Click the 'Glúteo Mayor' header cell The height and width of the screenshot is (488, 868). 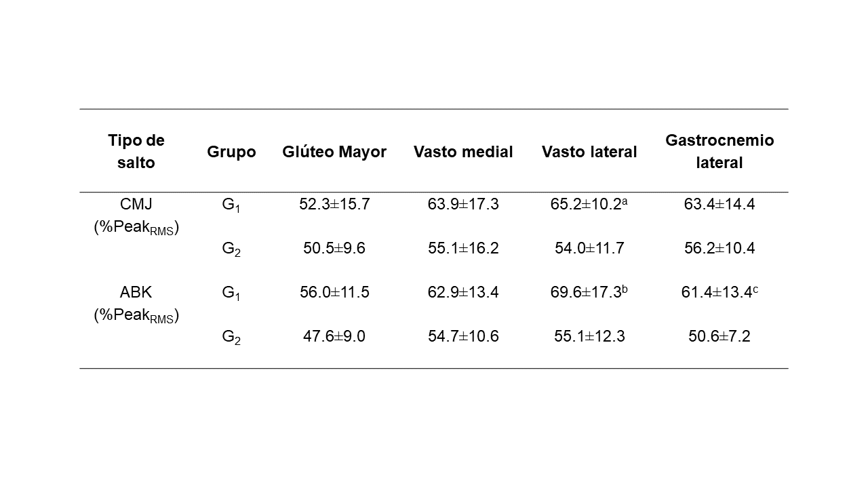click(334, 152)
